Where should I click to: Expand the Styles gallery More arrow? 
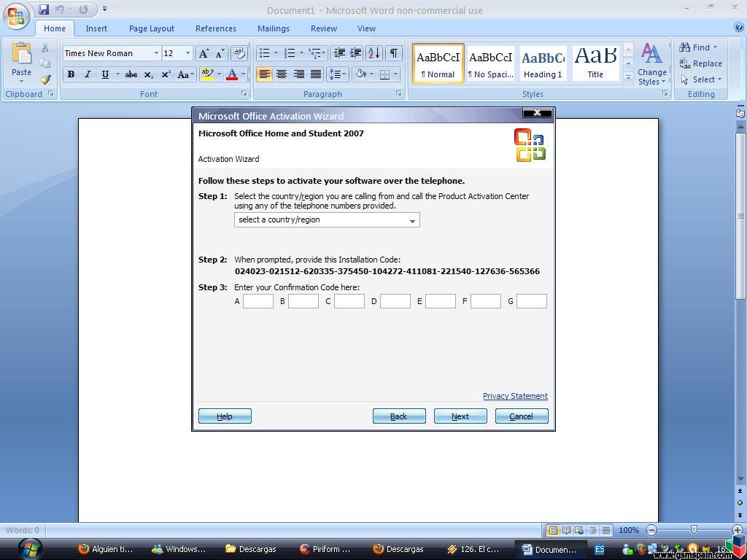(628, 77)
